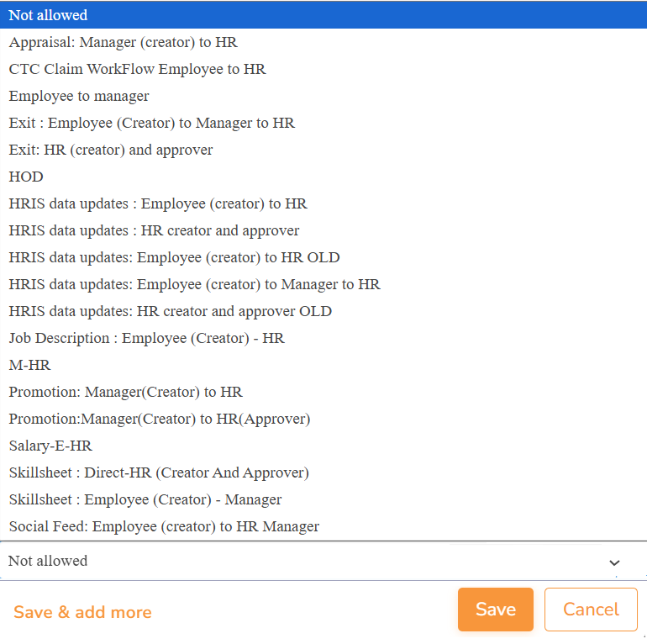Pick the 'Employee to manager' workflow
The height and width of the screenshot is (644, 647).
(79, 96)
